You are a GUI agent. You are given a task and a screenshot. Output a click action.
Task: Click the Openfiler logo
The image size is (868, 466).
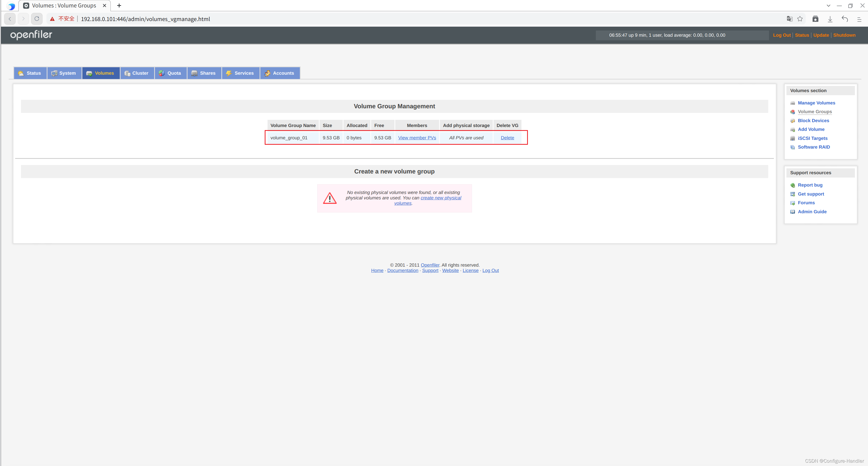click(x=31, y=35)
